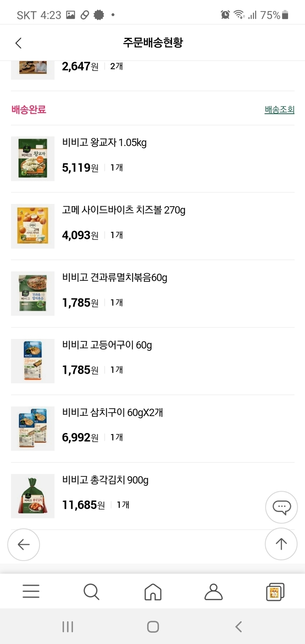Image resolution: width=305 pixels, height=644 pixels.
Task: Open 비비고 왕교자 1.05kg product name
Action: tap(104, 143)
